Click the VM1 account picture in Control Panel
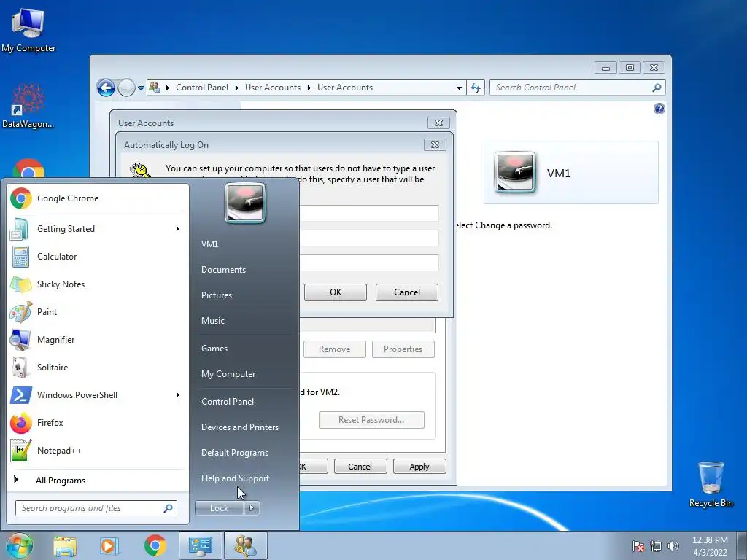Image resolution: width=747 pixels, height=560 pixels. (514, 171)
